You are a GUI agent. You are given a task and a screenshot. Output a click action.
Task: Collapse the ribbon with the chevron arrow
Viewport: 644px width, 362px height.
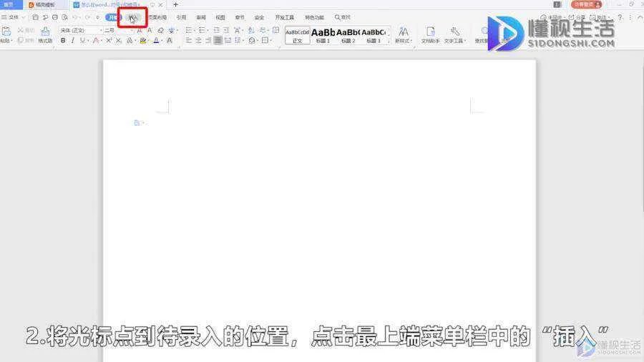[640, 17]
